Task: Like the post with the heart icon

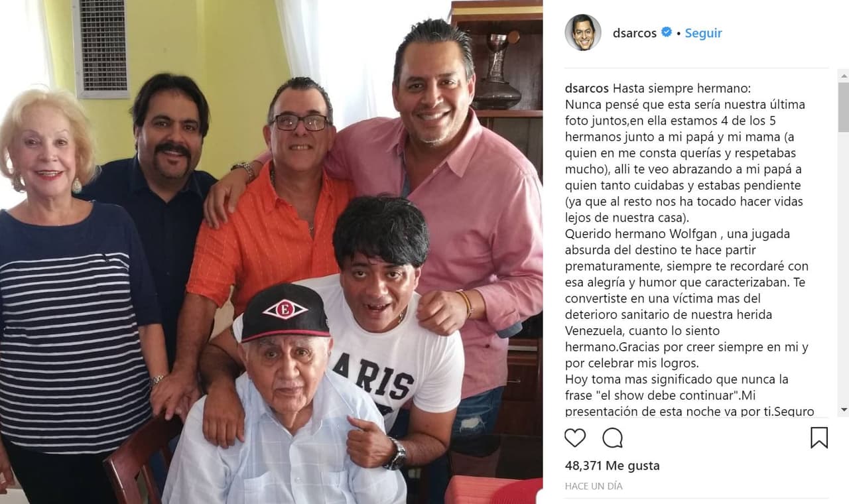Action: point(575,438)
